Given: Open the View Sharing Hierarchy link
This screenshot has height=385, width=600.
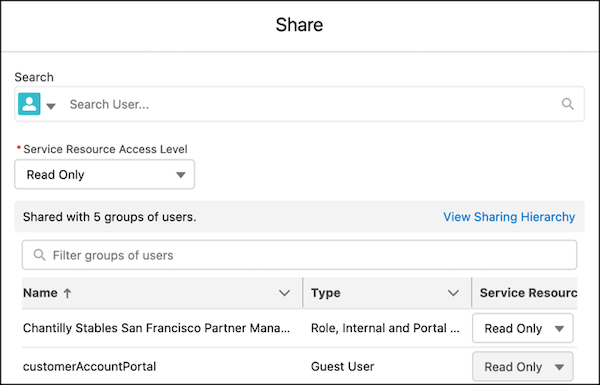Looking at the screenshot, I should point(509,217).
